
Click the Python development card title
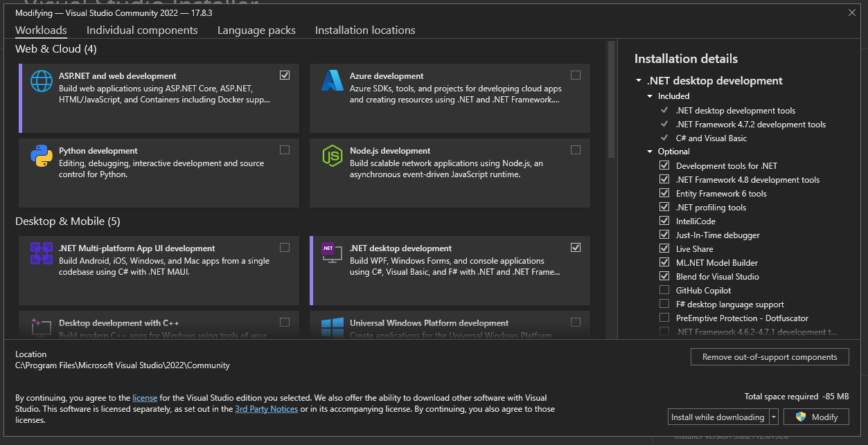(98, 151)
